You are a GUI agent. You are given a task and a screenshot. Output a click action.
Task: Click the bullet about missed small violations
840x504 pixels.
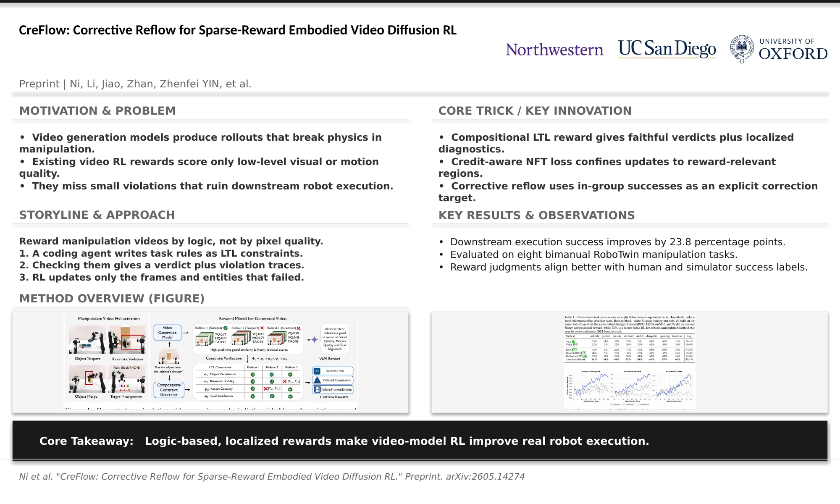[206, 186]
